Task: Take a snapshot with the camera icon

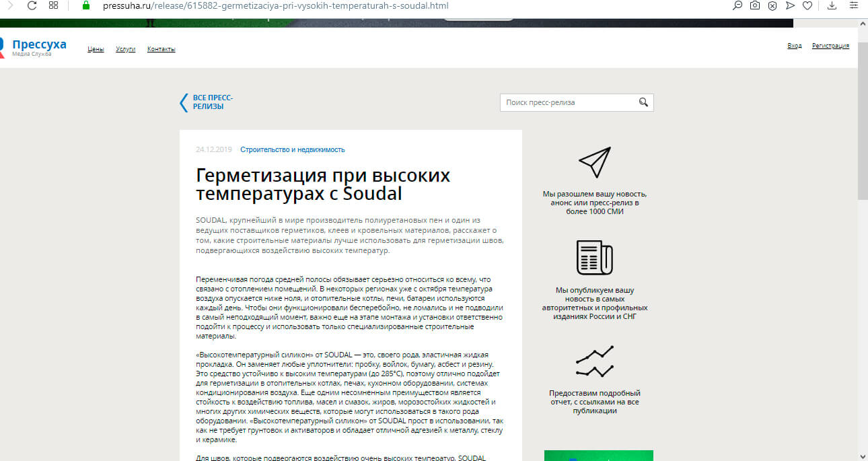Action: pos(755,6)
